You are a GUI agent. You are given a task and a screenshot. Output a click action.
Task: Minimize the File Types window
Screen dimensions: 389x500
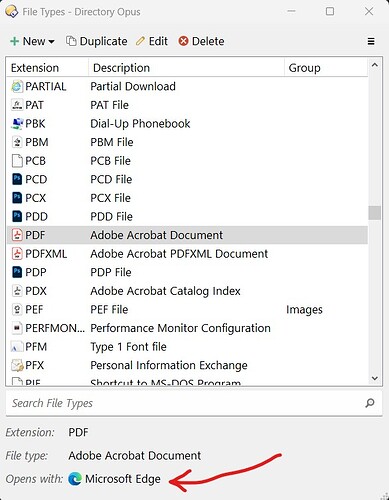pyautogui.click(x=291, y=11)
